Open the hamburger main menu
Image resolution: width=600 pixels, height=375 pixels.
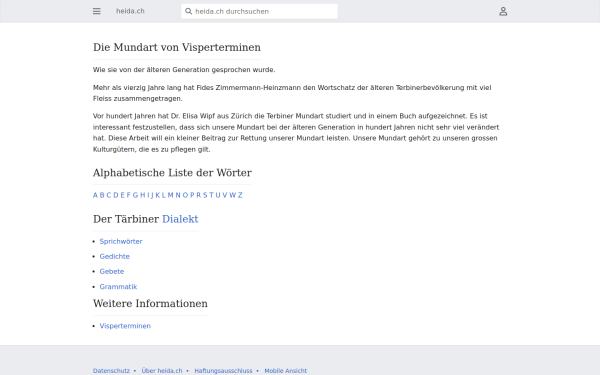[96, 11]
